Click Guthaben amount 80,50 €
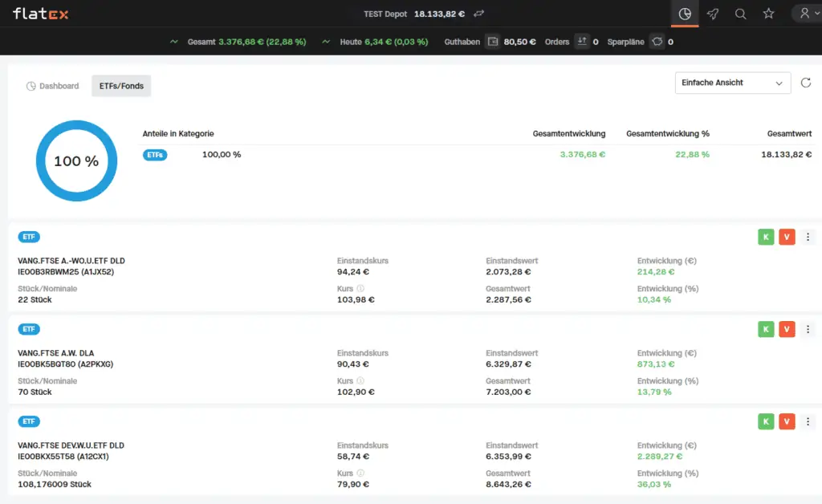 point(519,42)
